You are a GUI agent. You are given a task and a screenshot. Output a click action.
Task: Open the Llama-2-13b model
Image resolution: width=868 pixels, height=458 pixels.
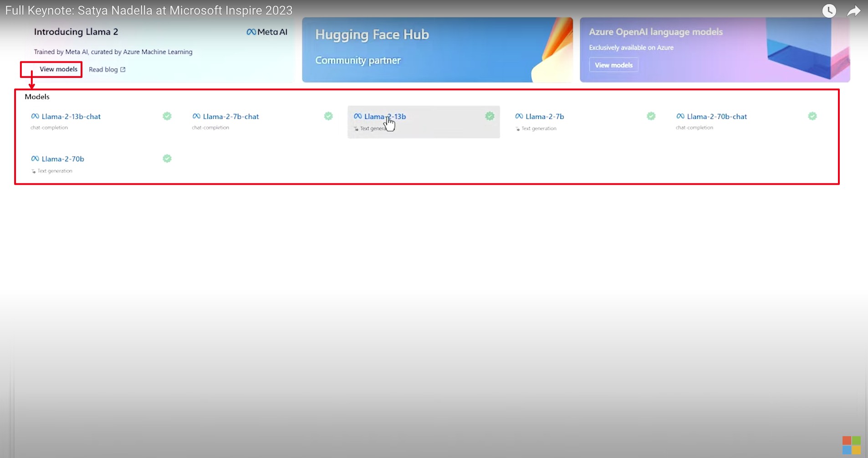tap(385, 117)
